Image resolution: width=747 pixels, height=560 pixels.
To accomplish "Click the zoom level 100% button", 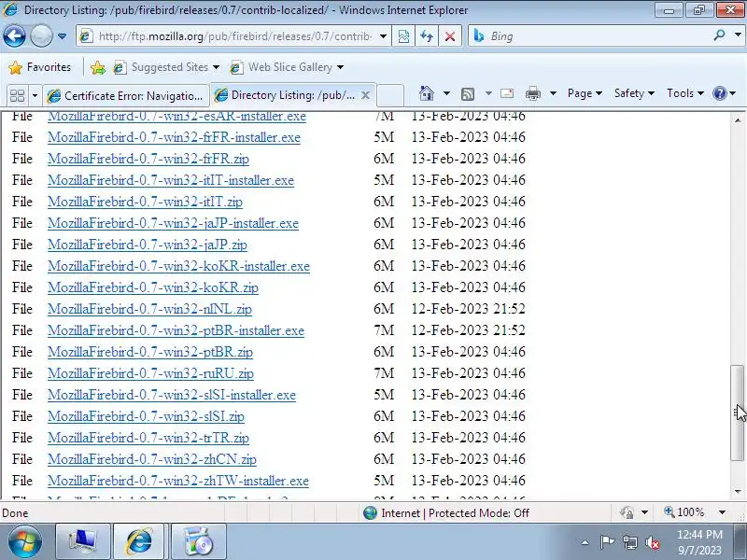I will tap(684, 512).
